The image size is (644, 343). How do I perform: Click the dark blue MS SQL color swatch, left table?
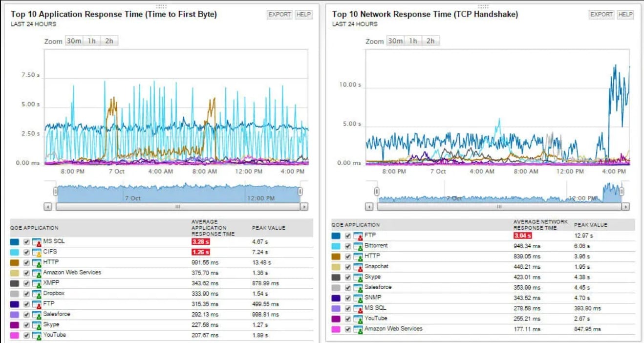coord(15,242)
